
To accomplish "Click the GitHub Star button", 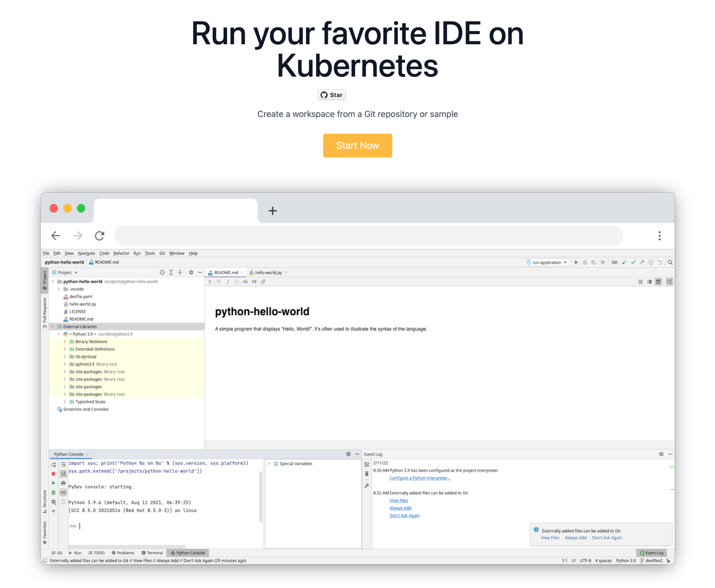I will (331, 95).
